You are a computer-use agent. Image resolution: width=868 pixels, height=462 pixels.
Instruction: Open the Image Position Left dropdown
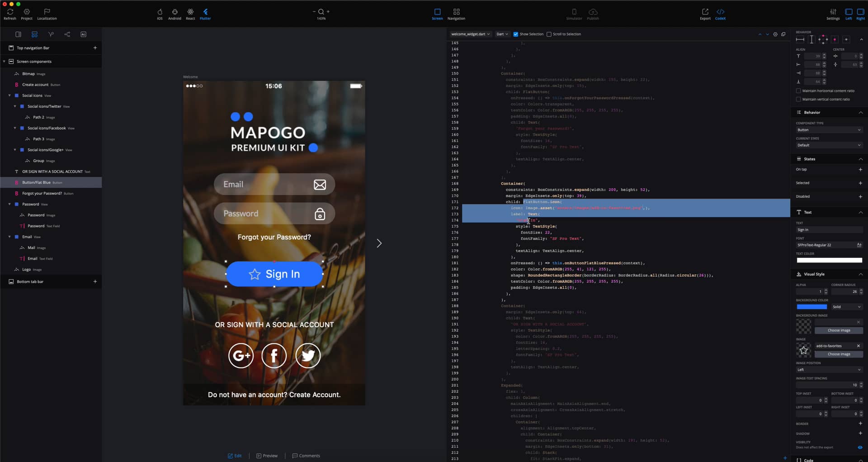click(x=829, y=370)
